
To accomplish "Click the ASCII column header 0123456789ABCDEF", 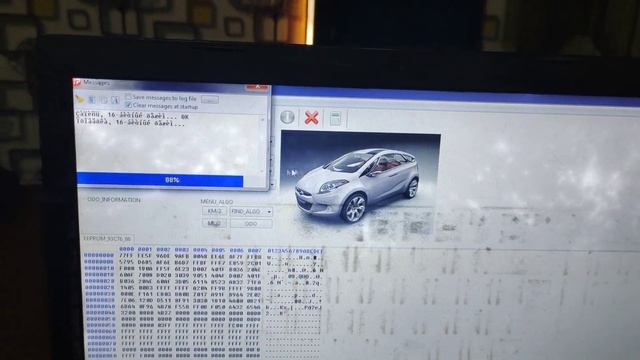I will (294, 251).
